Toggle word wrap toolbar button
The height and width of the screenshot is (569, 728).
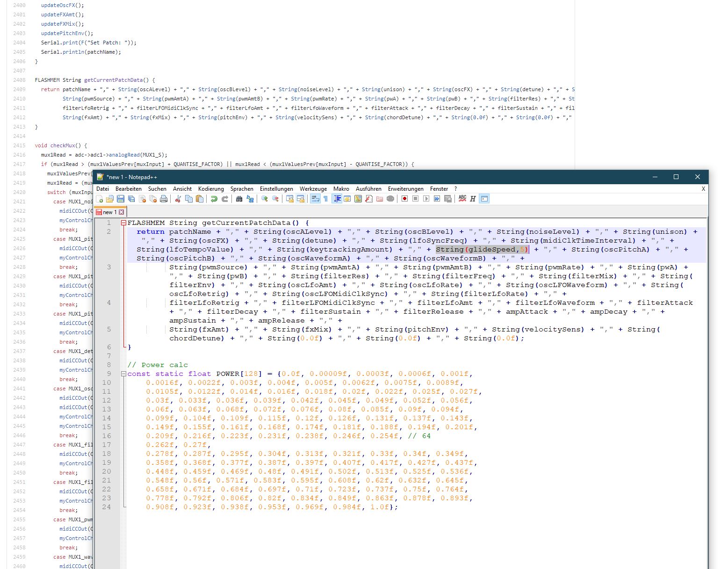tap(315, 199)
